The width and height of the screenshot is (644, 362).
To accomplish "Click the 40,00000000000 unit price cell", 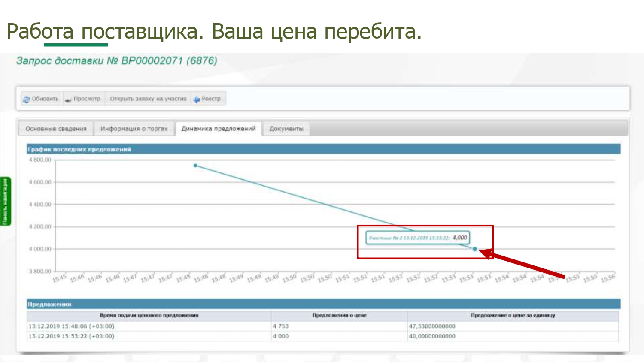I will 432,336.
